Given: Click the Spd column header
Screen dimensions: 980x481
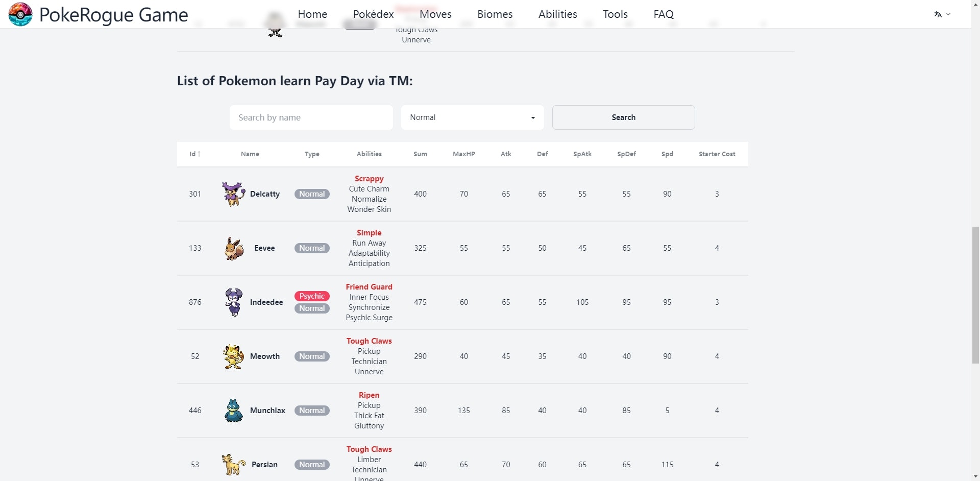Looking at the screenshot, I should coord(667,154).
